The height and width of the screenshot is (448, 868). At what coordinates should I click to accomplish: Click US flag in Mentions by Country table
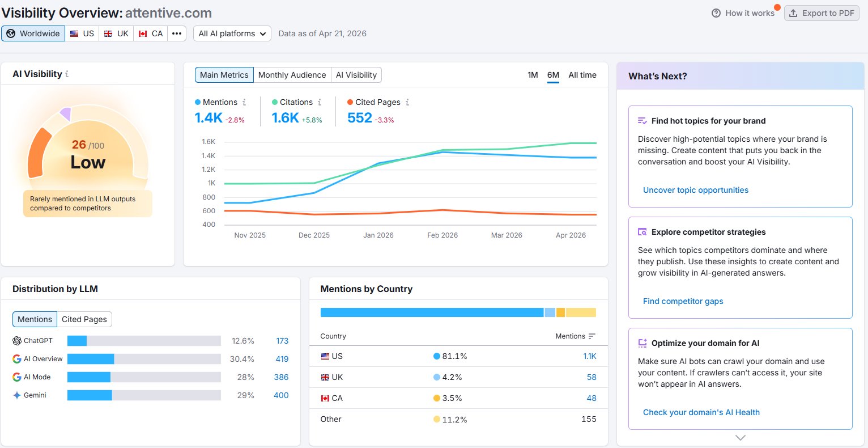coord(325,357)
